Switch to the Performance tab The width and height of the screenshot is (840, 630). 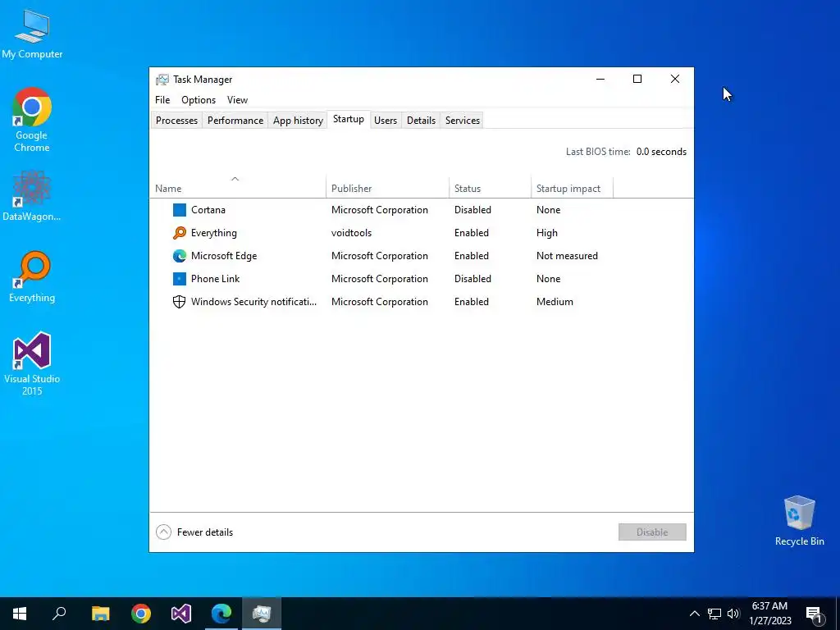pyautogui.click(x=235, y=121)
